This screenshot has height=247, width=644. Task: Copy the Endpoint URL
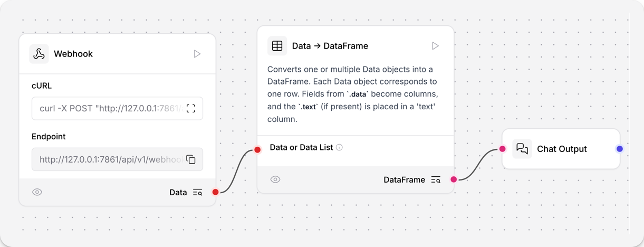pos(191,159)
